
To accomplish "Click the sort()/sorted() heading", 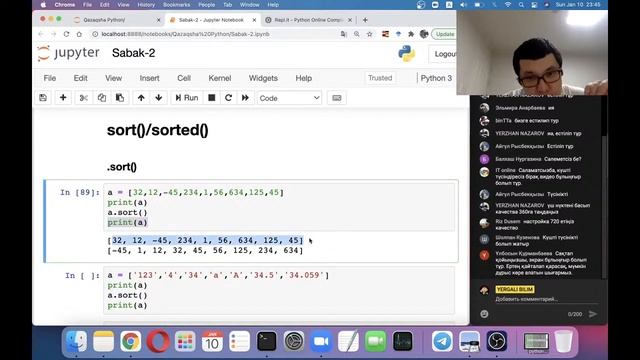I will [x=158, y=130].
